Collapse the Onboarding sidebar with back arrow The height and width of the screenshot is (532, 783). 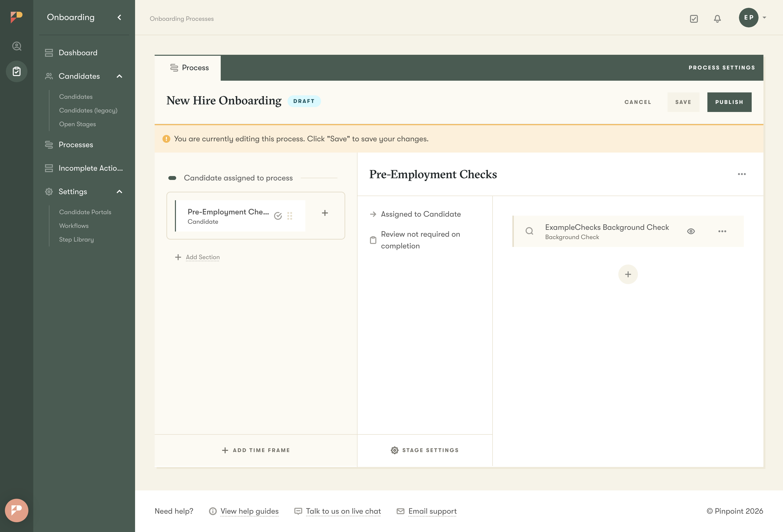[119, 17]
